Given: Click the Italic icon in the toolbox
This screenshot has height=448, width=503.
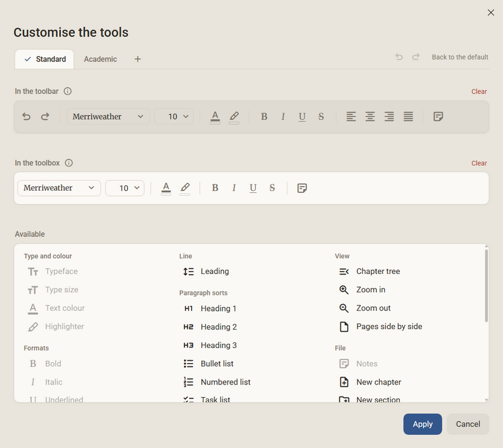Looking at the screenshot, I should tap(234, 188).
